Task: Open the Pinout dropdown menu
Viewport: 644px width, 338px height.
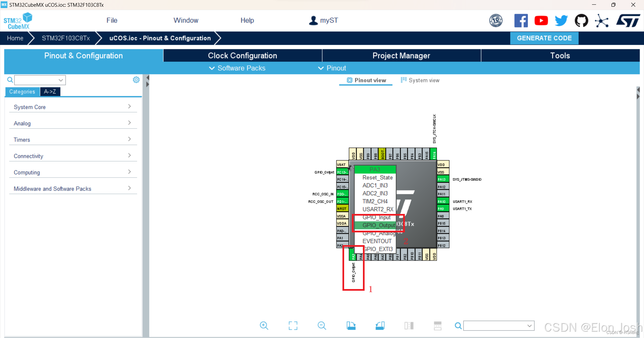Action: pyautogui.click(x=332, y=68)
